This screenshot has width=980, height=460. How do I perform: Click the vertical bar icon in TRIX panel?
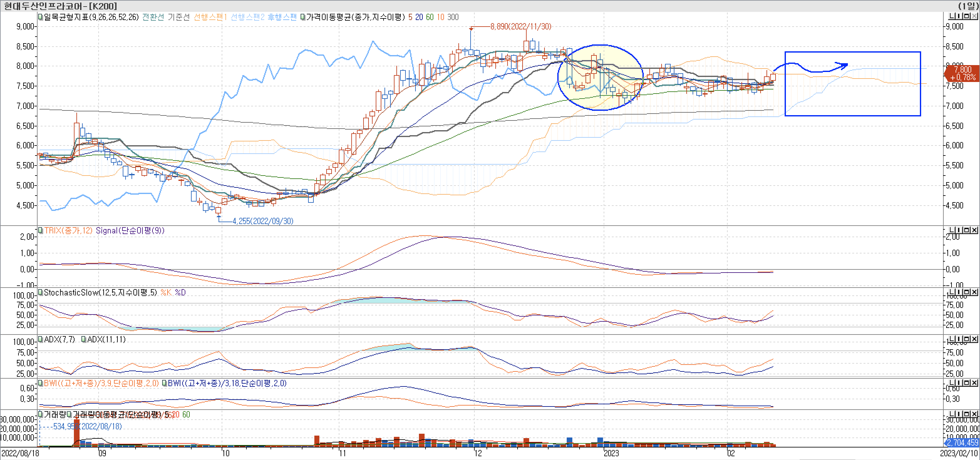pos(959,230)
